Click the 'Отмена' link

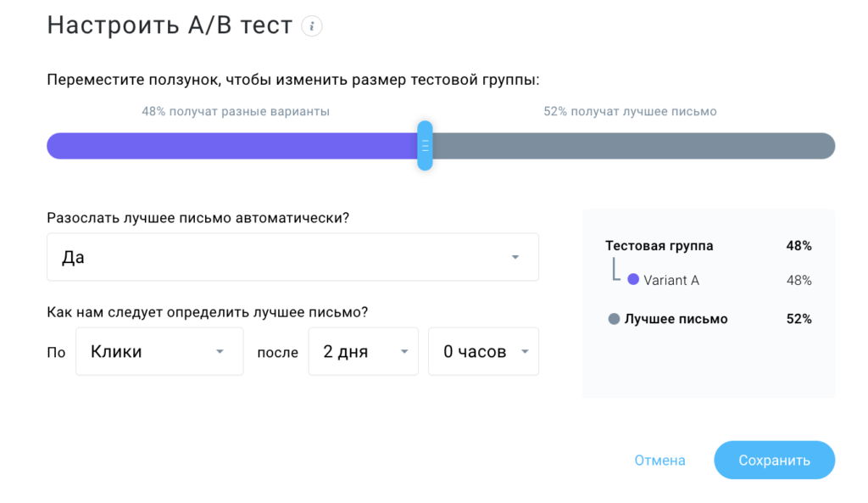pos(659,461)
